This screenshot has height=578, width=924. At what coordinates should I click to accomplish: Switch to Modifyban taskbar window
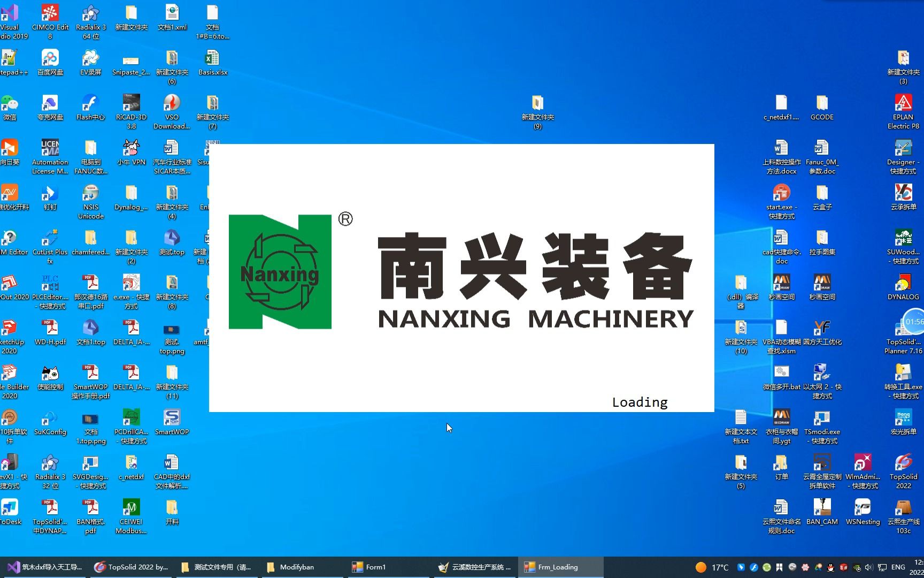pyautogui.click(x=303, y=567)
